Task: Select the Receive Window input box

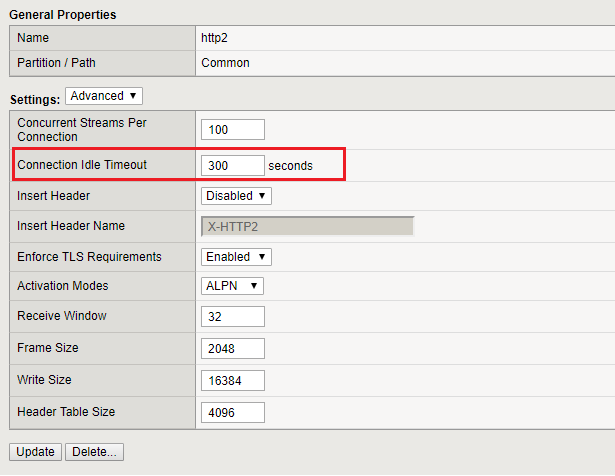Action: (x=232, y=316)
